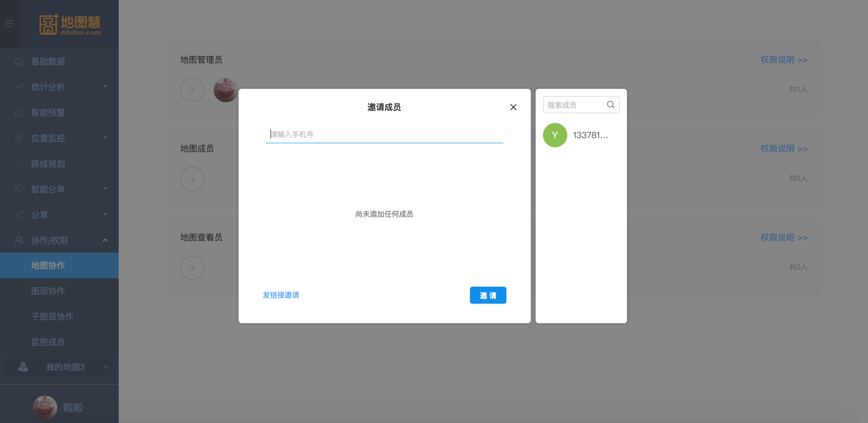This screenshot has height=423, width=868.
Task: Select the member 133781... in list
Action: pos(581,135)
